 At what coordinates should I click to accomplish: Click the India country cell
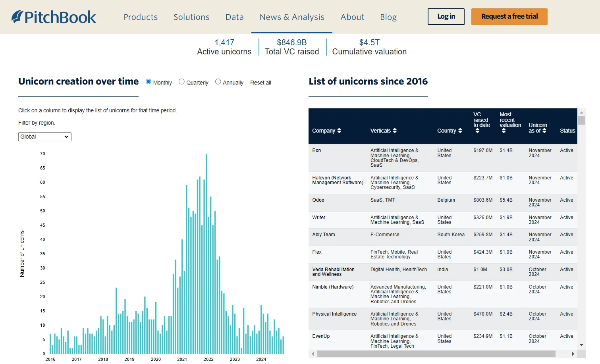tap(442, 270)
